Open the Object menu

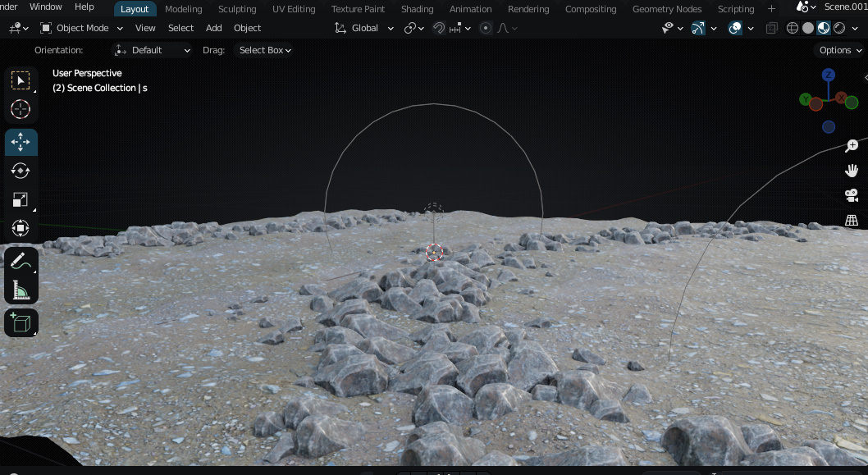(x=247, y=27)
